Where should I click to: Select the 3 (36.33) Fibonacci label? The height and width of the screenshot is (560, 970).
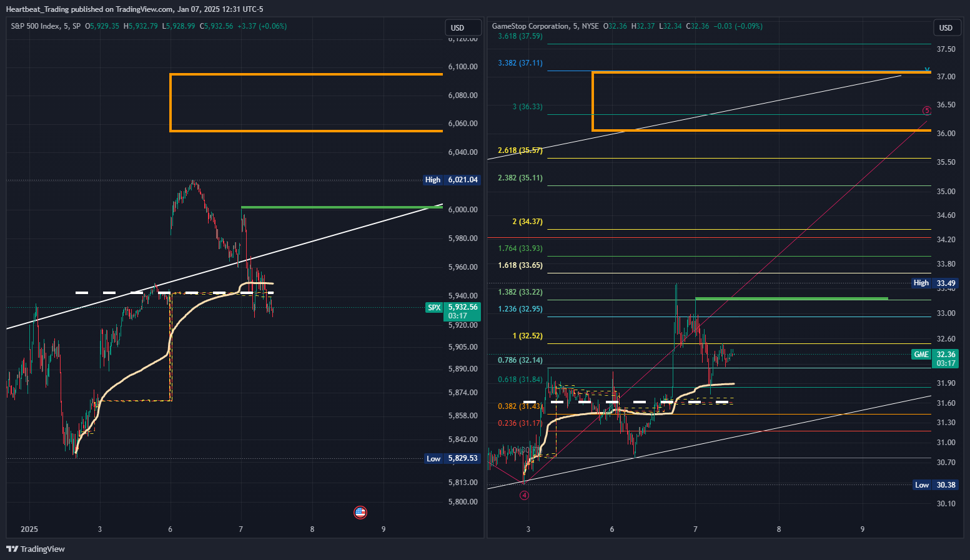coord(528,107)
